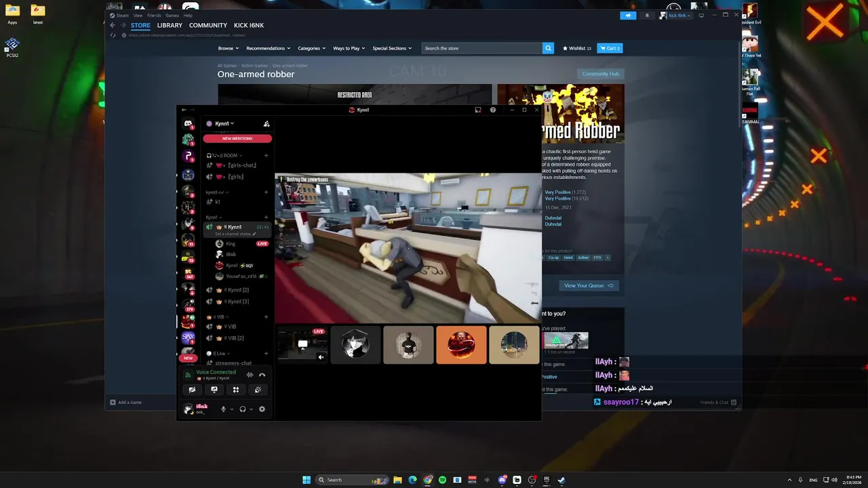Click the purple P server icon in Discord
The image size is (868, 488).
click(x=188, y=156)
